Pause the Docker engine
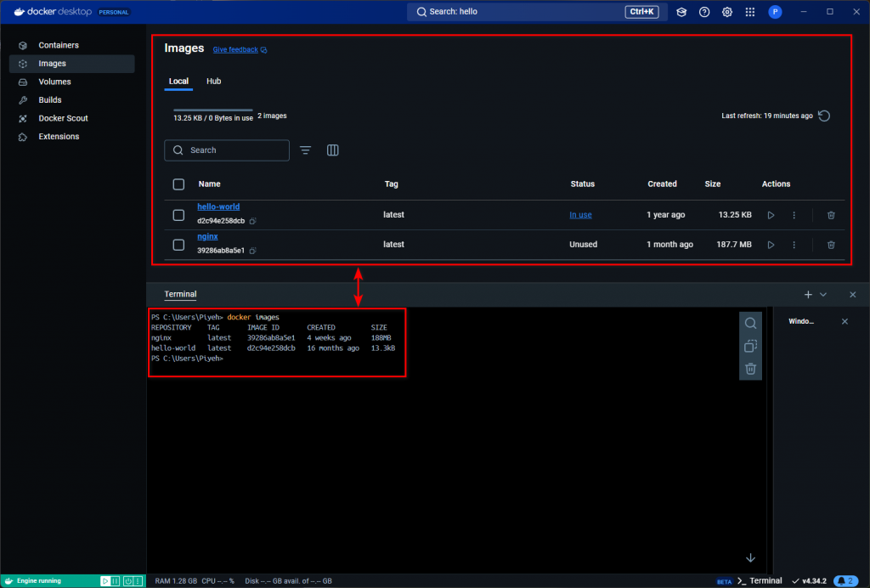Image resolution: width=870 pixels, height=588 pixels. point(115,581)
